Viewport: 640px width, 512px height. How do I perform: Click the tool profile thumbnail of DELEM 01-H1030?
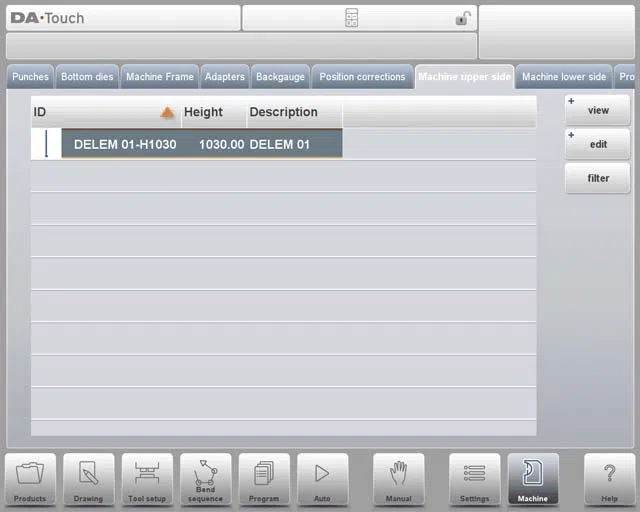46,144
